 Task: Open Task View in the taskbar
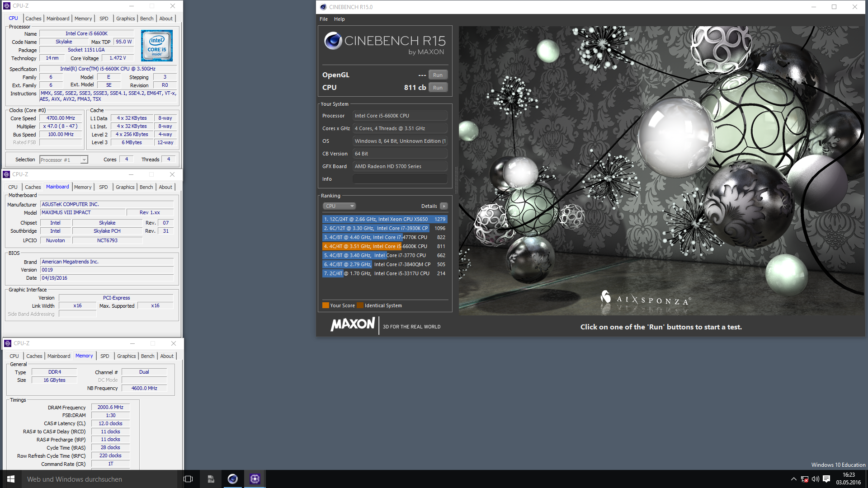click(188, 479)
